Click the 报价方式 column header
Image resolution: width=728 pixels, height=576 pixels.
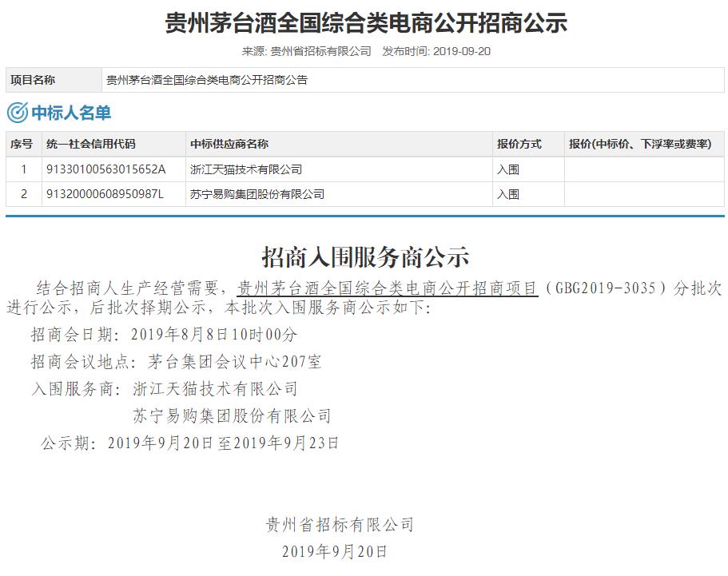coord(528,144)
